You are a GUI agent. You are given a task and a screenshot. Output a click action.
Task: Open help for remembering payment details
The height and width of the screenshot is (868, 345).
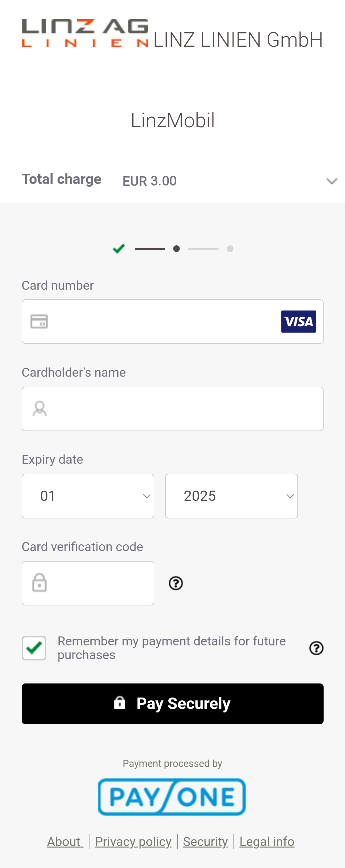316,648
